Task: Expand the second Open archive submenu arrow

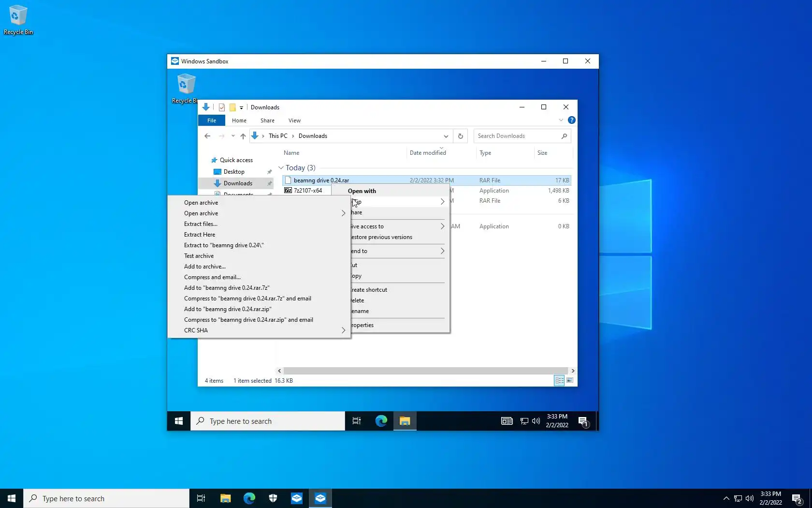Action: [x=343, y=213]
